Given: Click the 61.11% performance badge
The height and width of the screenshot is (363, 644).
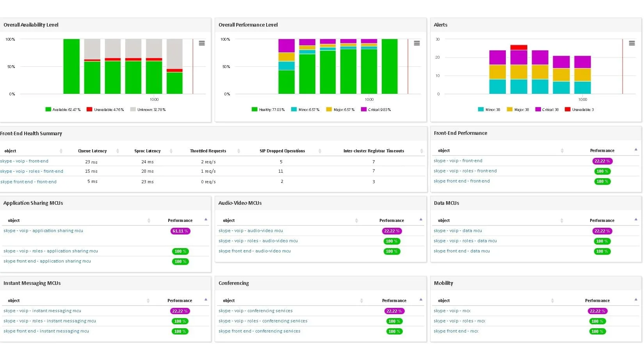Looking at the screenshot, I should pyautogui.click(x=180, y=231).
